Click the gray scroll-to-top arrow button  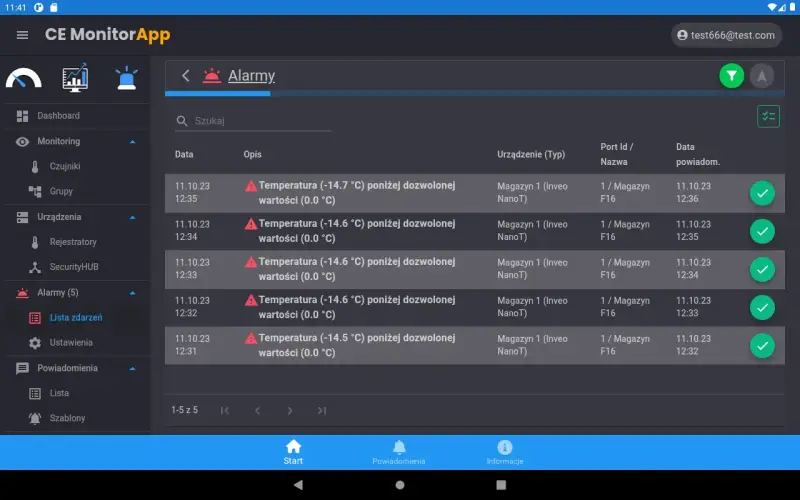point(762,75)
